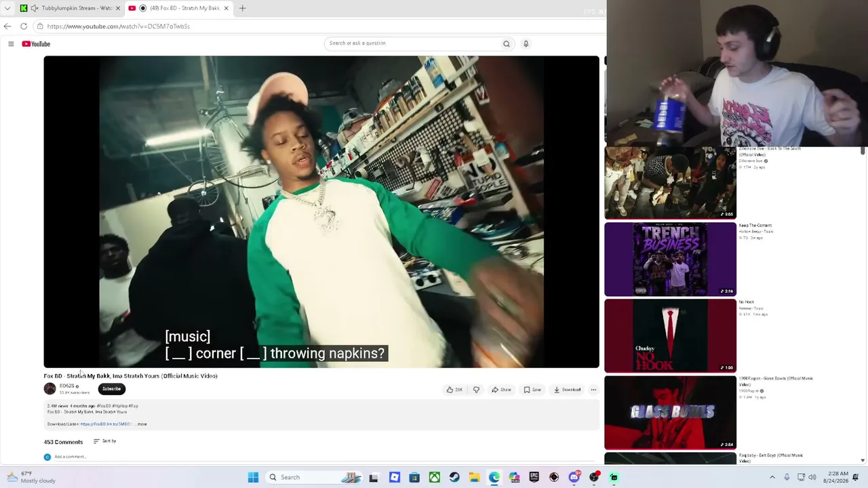Open the video's three-dot more actions
868x488 pixels.
(x=593, y=390)
